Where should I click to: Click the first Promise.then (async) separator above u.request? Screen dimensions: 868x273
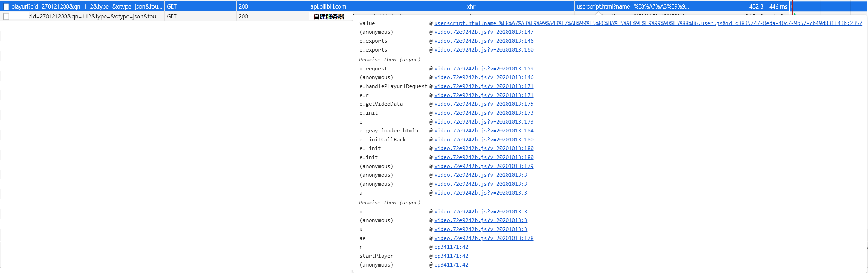coord(390,59)
